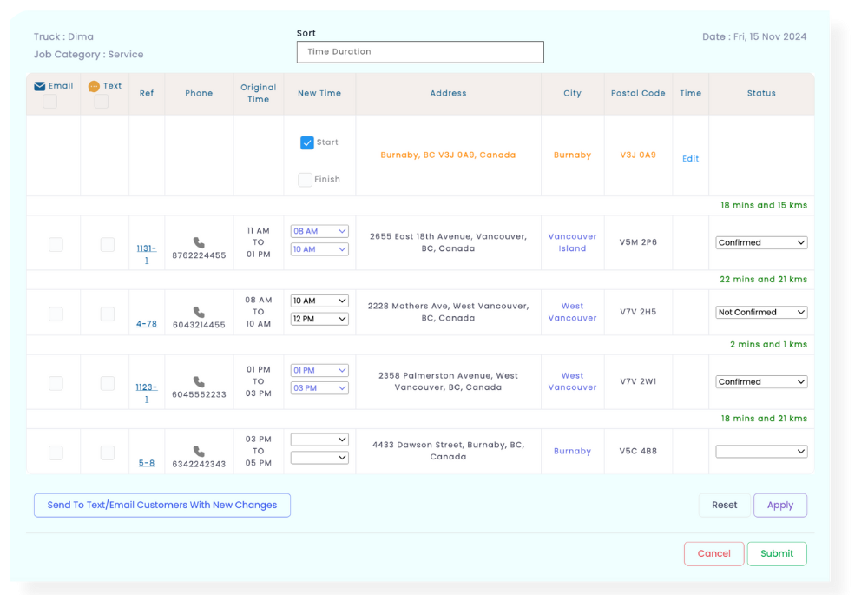Uncheck the Start checkbox

[x=306, y=142]
